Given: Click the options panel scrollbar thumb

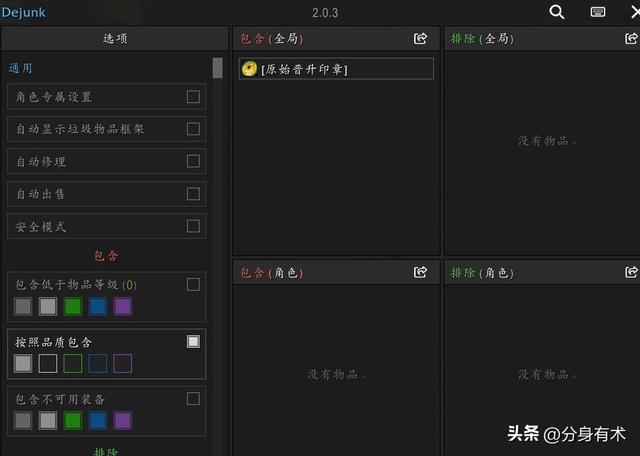Looking at the screenshot, I should [x=218, y=68].
